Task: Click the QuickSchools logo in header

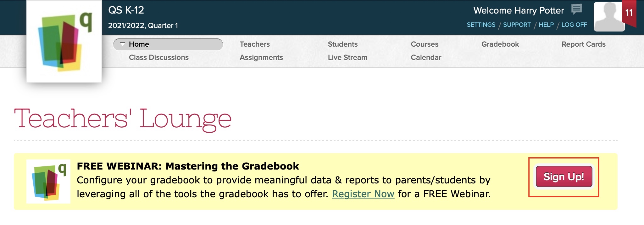Action: point(64,41)
